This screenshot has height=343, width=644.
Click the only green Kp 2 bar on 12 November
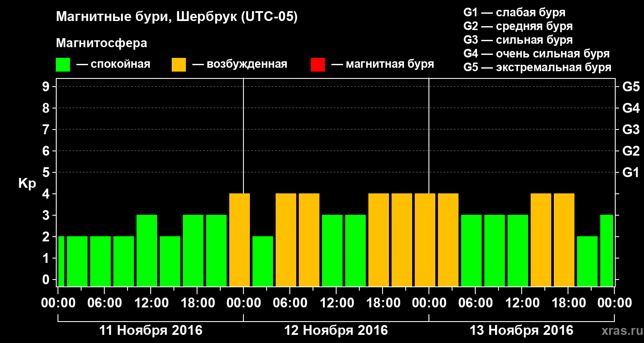263,261
